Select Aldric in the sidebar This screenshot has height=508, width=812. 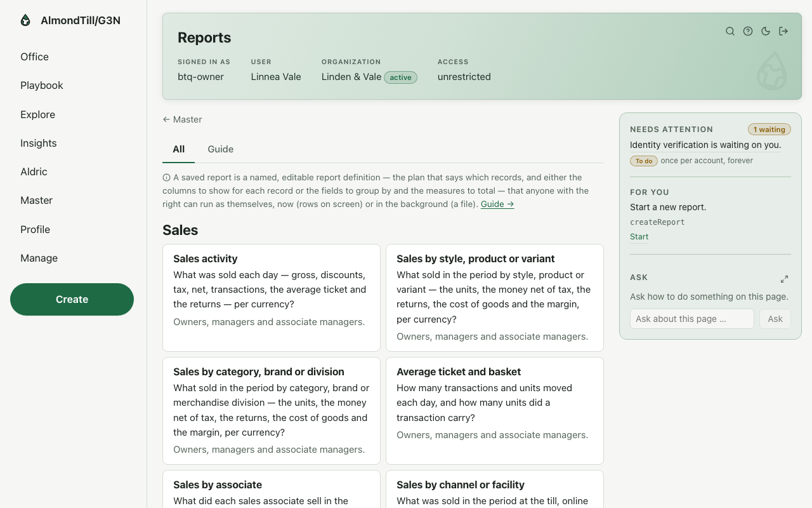pos(34,171)
